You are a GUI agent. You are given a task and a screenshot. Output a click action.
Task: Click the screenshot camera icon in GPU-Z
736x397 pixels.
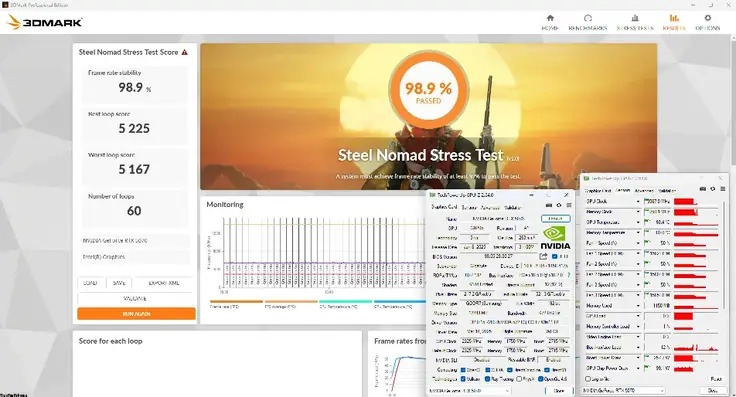(x=549, y=206)
